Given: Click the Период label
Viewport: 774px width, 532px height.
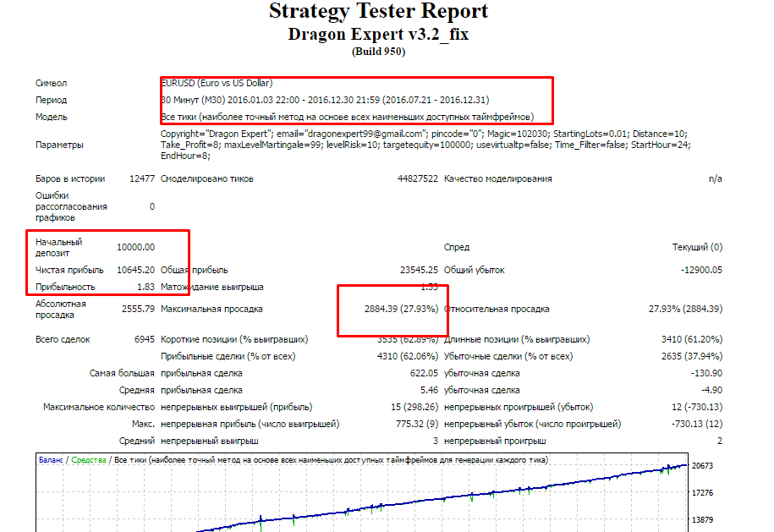Looking at the screenshot, I should point(51,100).
